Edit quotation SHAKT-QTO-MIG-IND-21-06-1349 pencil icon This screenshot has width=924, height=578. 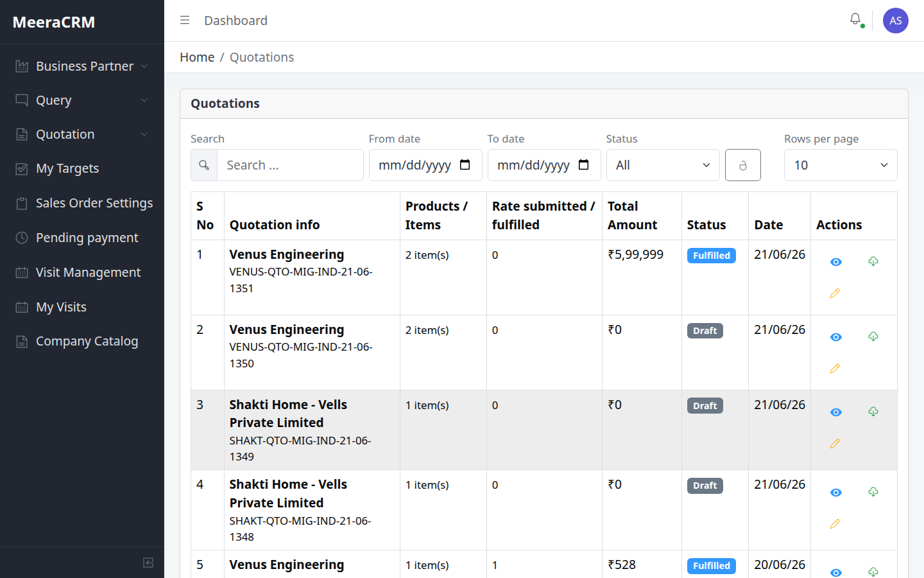pyautogui.click(x=835, y=444)
